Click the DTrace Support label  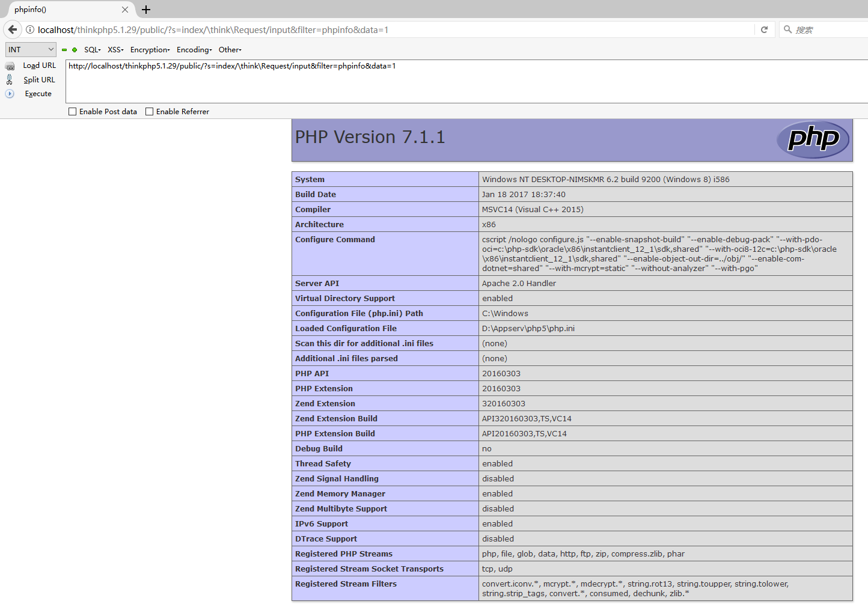326,538
